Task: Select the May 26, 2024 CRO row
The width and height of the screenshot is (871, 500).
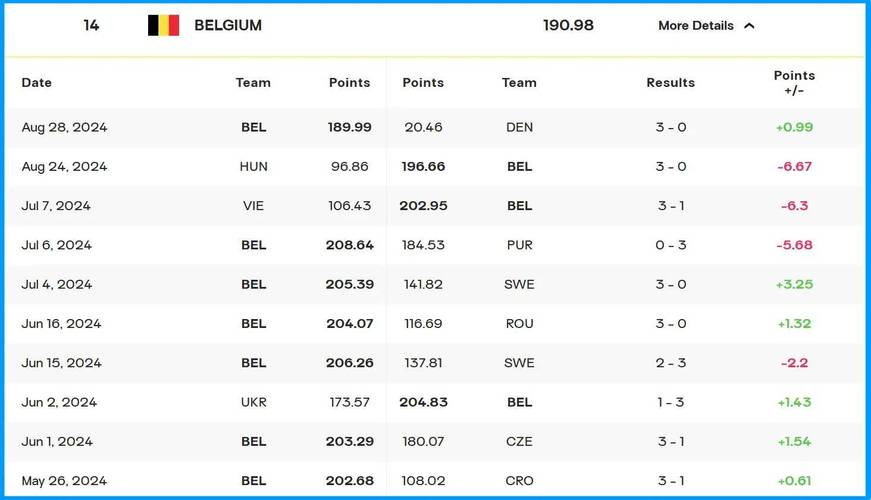Action: 435,481
